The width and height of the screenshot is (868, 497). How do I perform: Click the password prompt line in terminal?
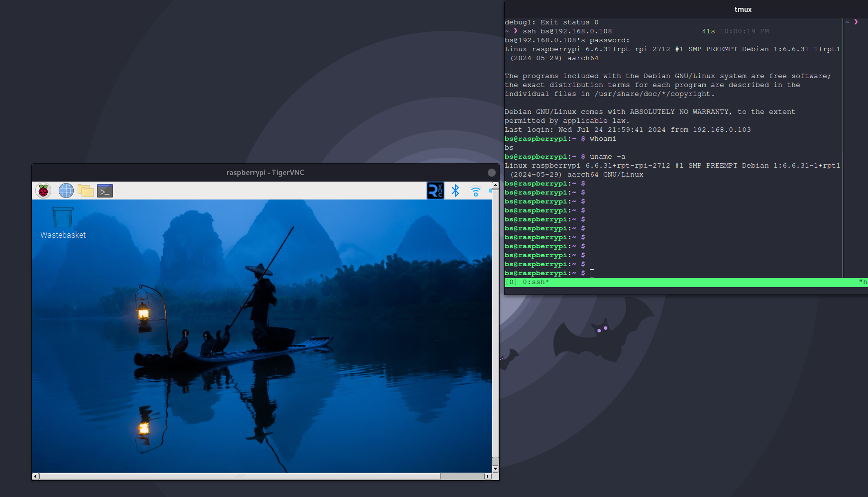click(x=567, y=40)
